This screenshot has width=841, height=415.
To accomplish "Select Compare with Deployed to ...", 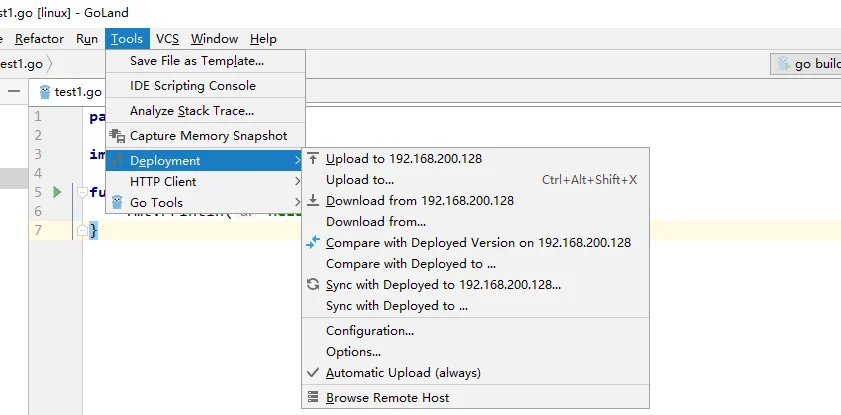I will pos(475,264).
